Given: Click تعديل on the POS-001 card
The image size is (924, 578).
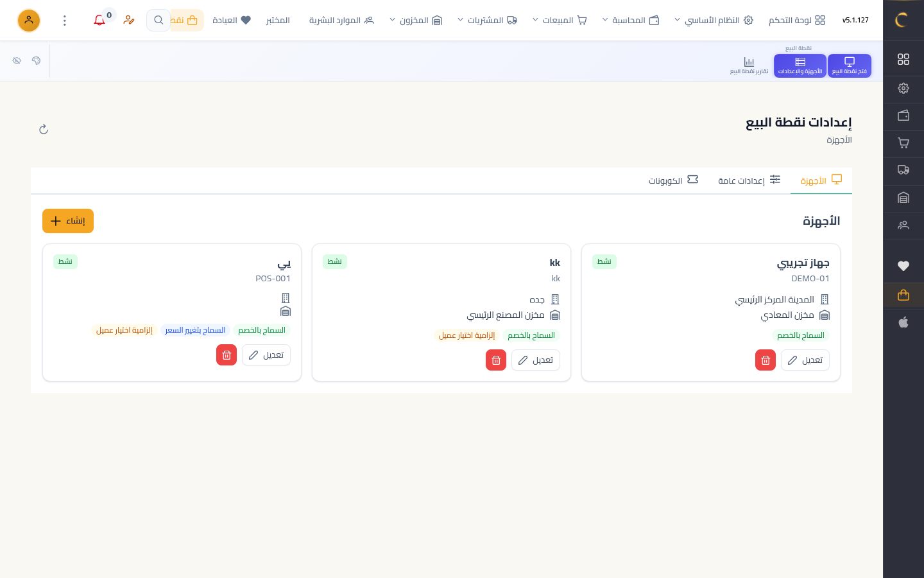Looking at the screenshot, I should [x=266, y=355].
